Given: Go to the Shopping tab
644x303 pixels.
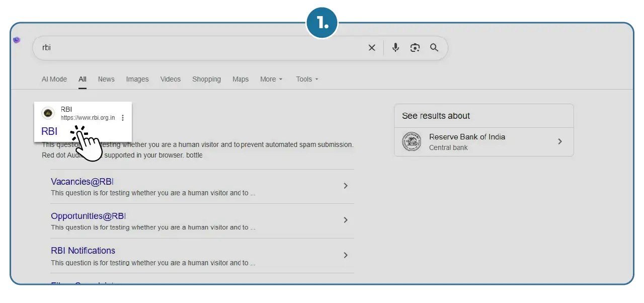Looking at the screenshot, I should [206, 79].
